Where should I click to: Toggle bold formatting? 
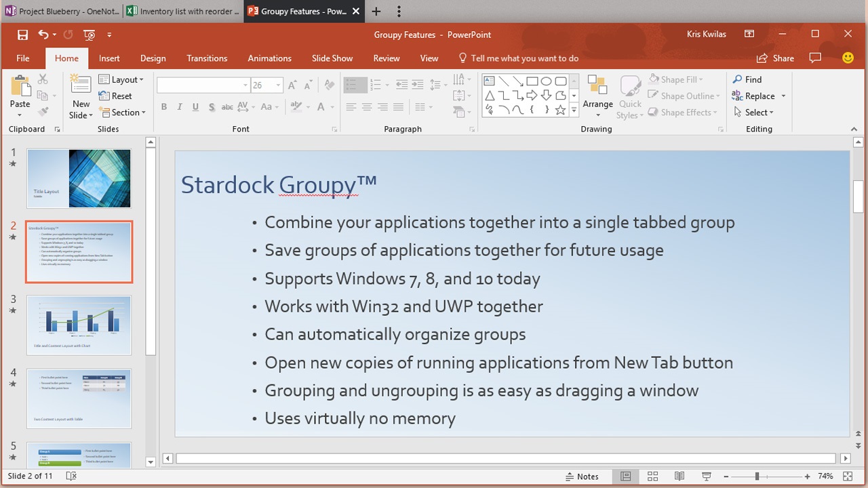tap(163, 106)
